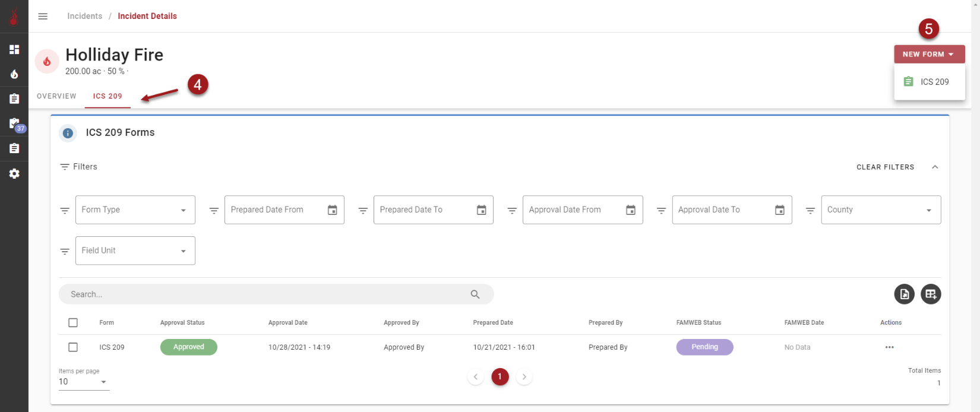Select all rows with header checkbox

point(73,323)
